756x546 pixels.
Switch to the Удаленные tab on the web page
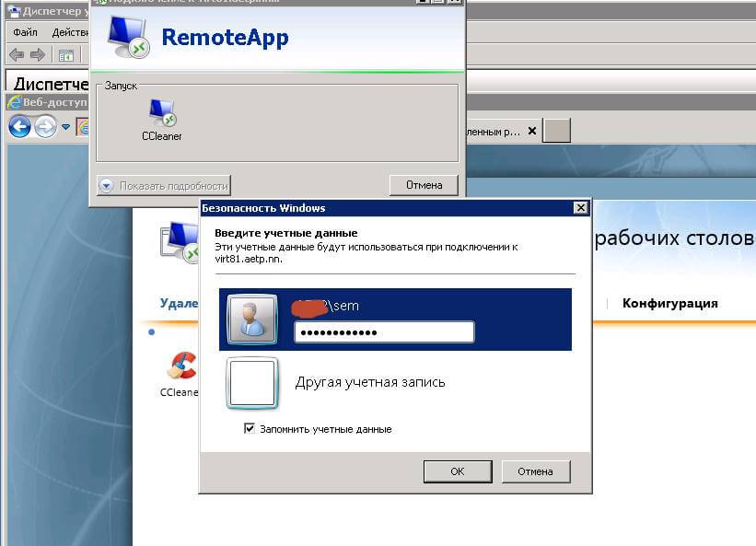click(179, 303)
